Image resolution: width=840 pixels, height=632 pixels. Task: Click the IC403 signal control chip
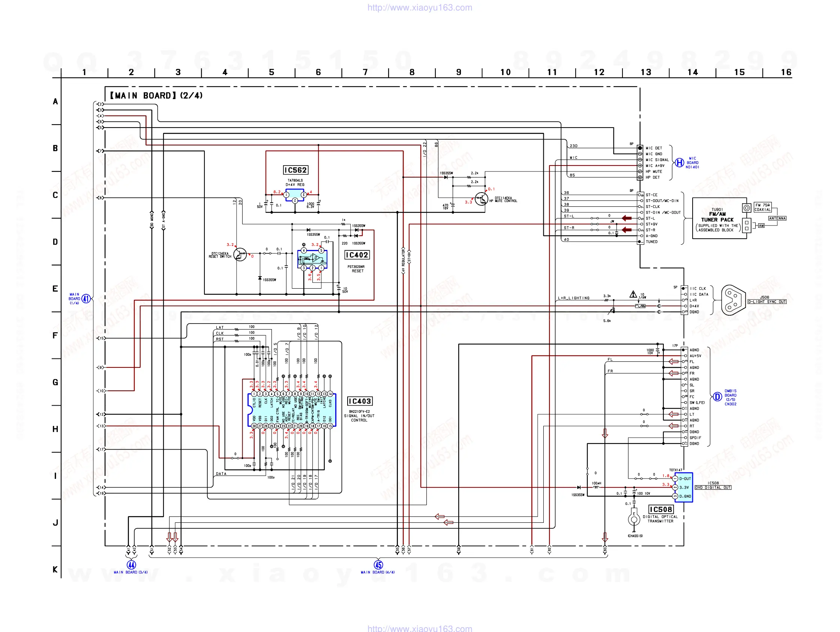[x=292, y=410]
